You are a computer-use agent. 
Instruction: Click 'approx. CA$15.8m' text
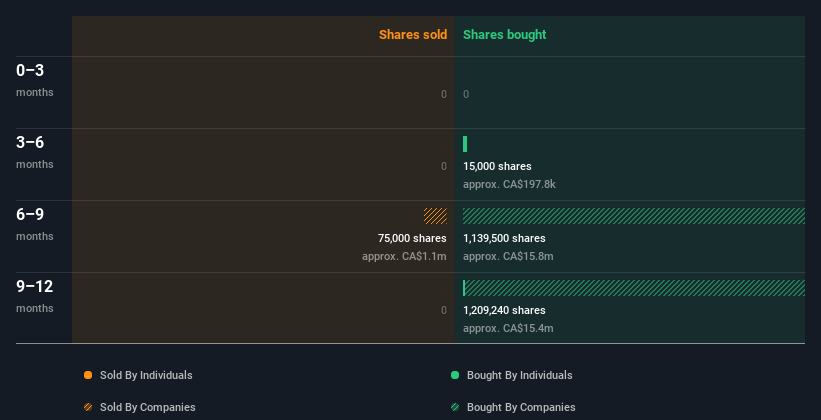click(508, 257)
